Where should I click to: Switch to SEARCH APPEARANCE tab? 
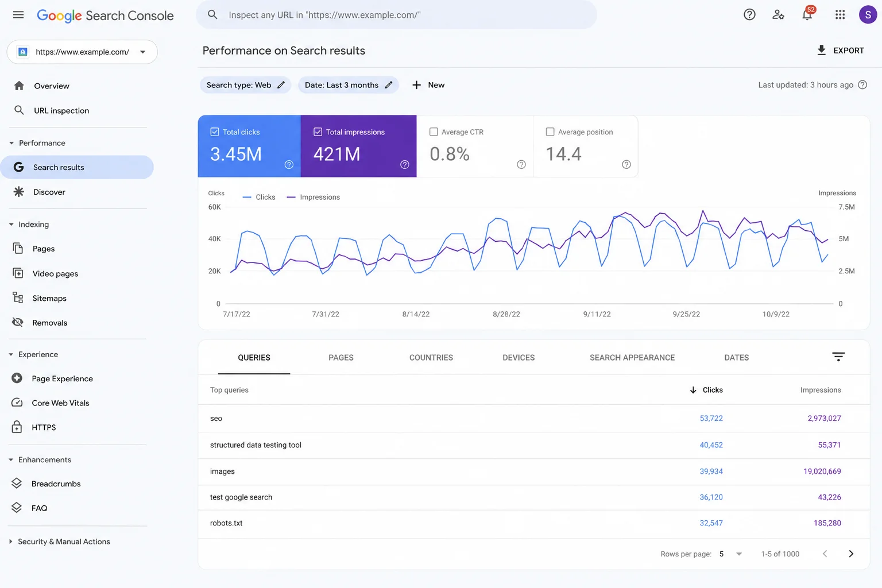click(632, 357)
